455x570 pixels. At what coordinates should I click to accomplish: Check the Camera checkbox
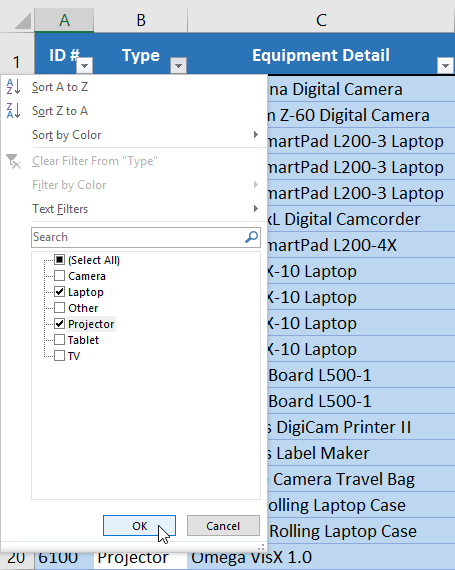(60, 276)
